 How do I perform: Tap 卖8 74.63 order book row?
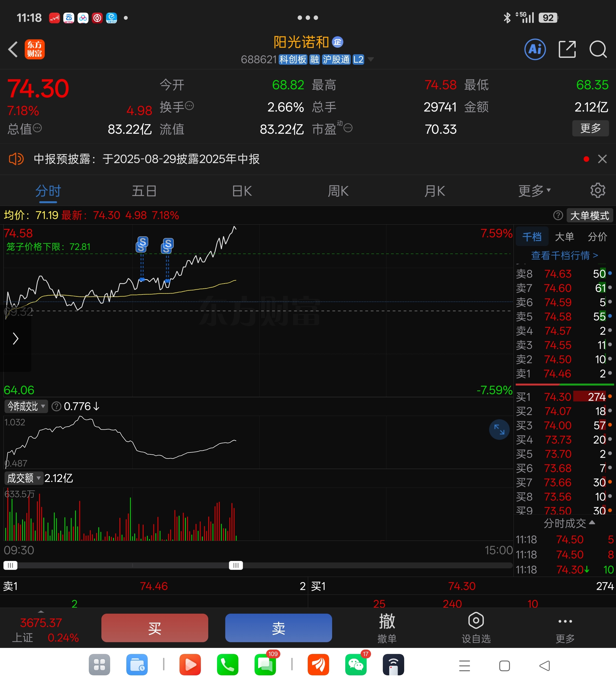pyautogui.click(x=564, y=274)
